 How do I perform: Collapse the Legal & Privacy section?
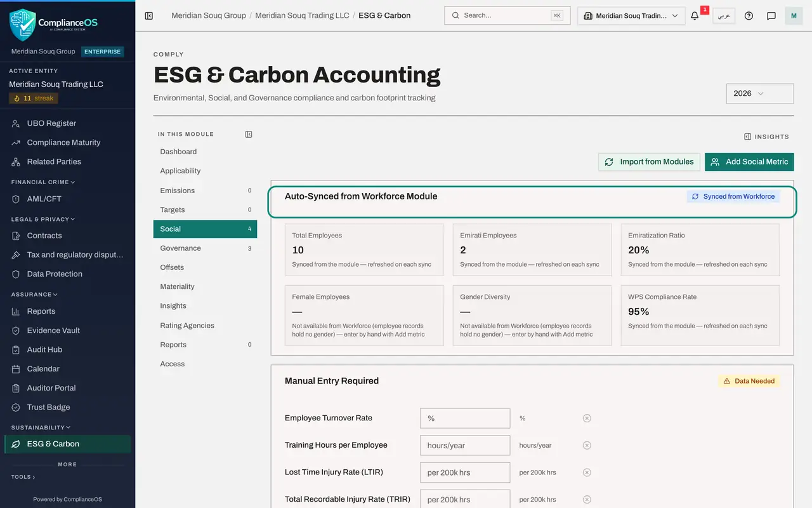click(43, 219)
